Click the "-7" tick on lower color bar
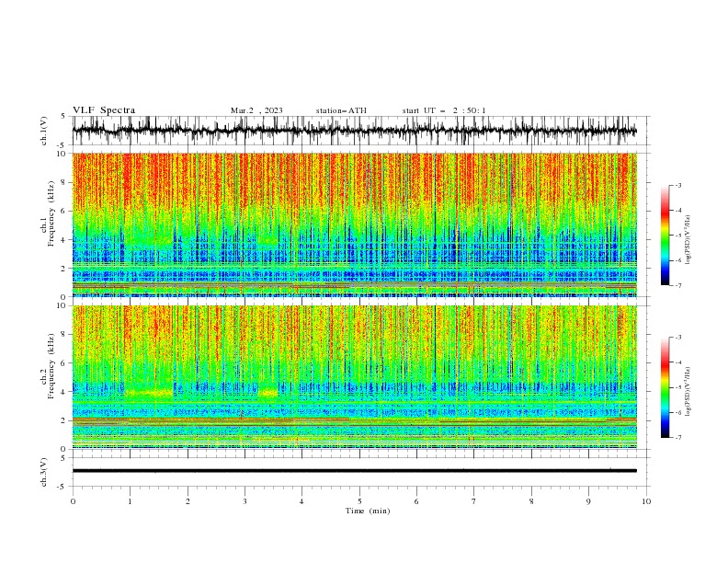Screen dimensions: 728x563 coord(678,438)
